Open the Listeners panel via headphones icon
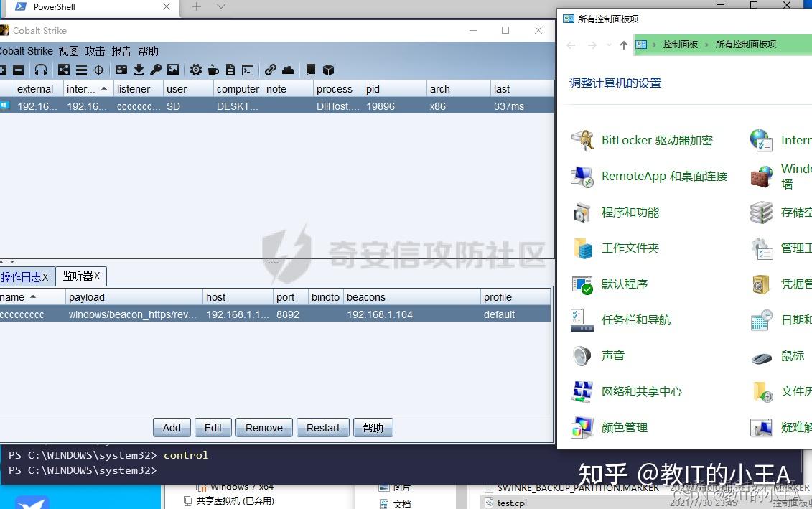 42,70
